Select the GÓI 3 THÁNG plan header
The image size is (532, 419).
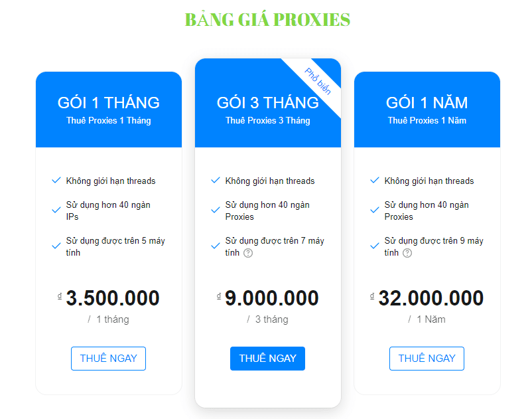coord(267,103)
